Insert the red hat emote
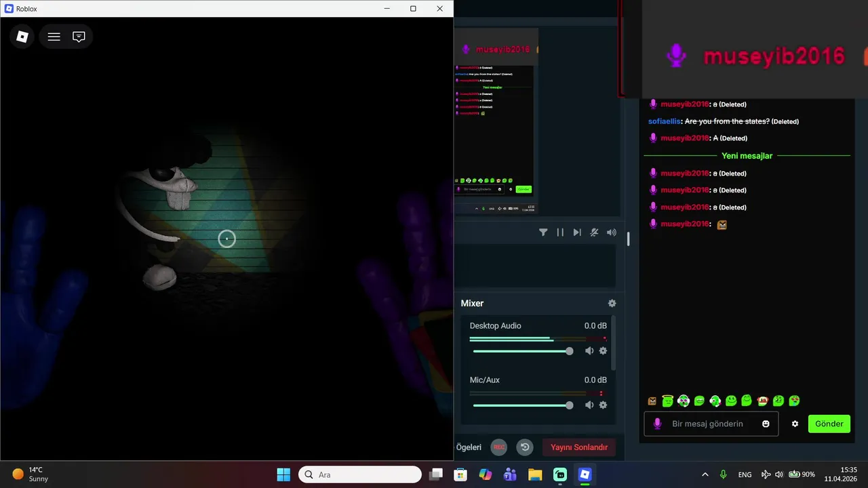Image resolution: width=868 pixels, height=488 pixels. [x=762, y=401]
